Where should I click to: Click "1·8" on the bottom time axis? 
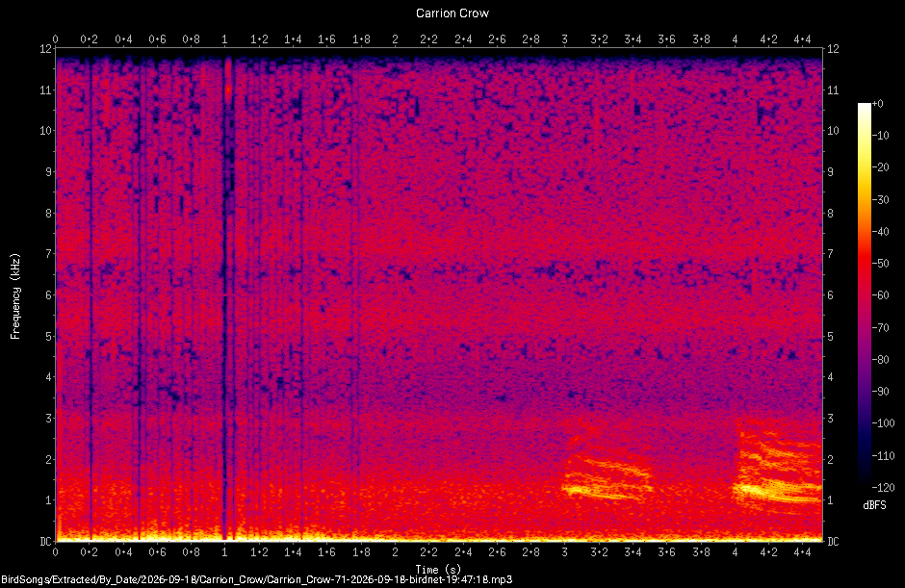point(361,552)
